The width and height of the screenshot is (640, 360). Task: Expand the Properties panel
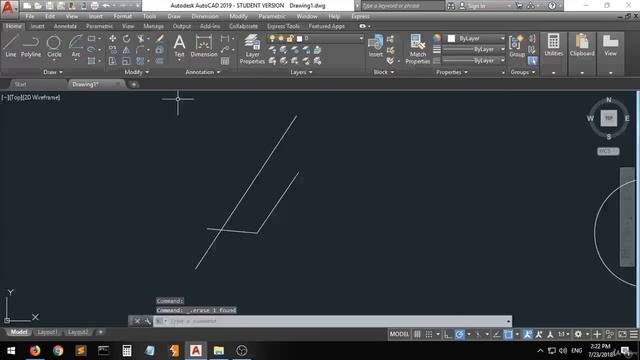[451, 72]
